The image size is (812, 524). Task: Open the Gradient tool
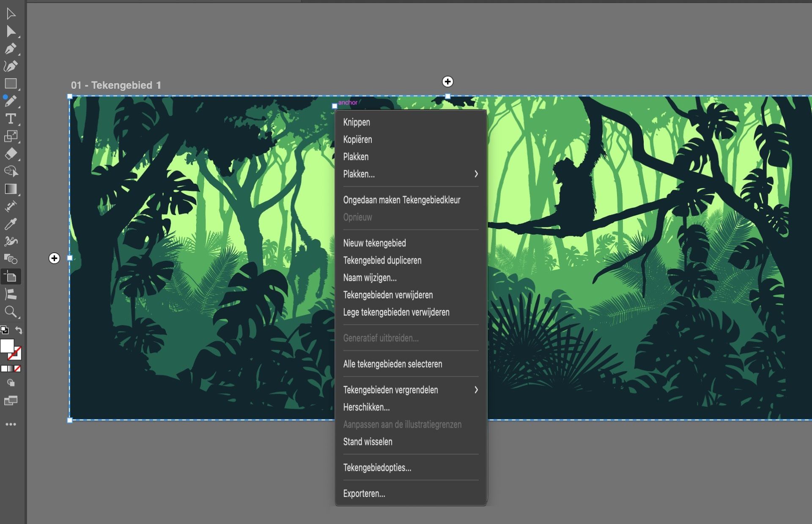coord(11,189)
